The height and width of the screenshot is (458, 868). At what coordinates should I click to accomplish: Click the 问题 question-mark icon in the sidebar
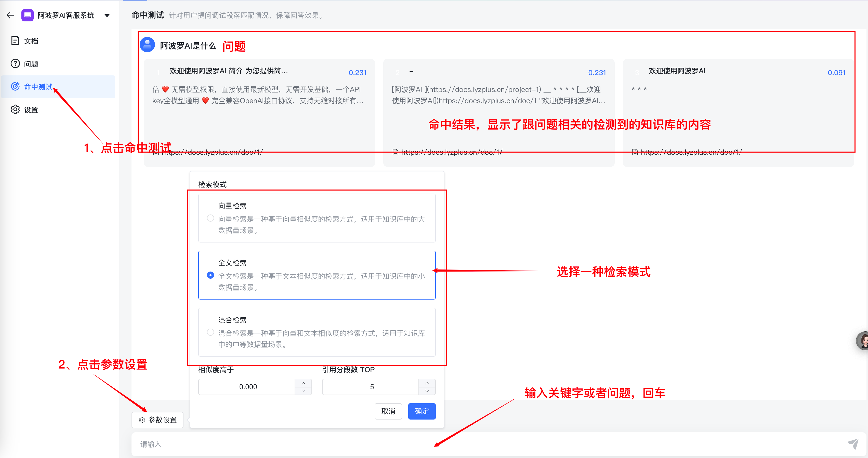[15, 64]
